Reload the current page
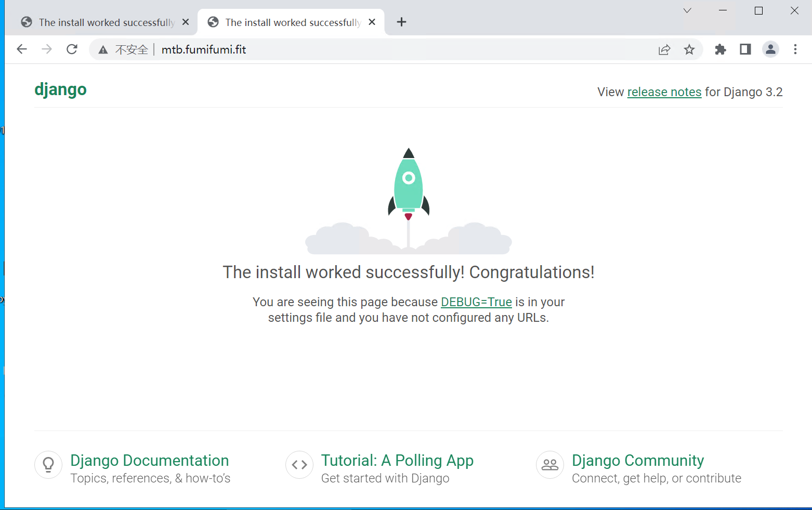Image resolution: width=812 pixels, height=510 pixels. click(x=72, y=49)
